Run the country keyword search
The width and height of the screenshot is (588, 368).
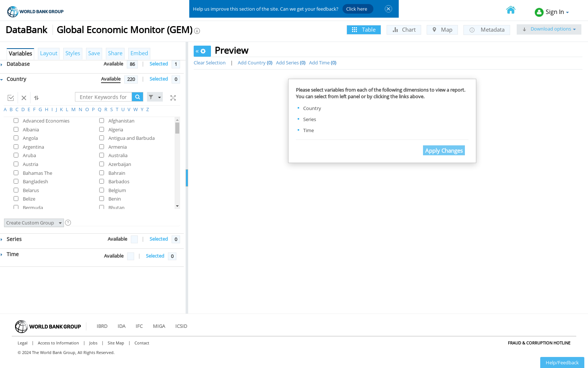click(137, 97)
